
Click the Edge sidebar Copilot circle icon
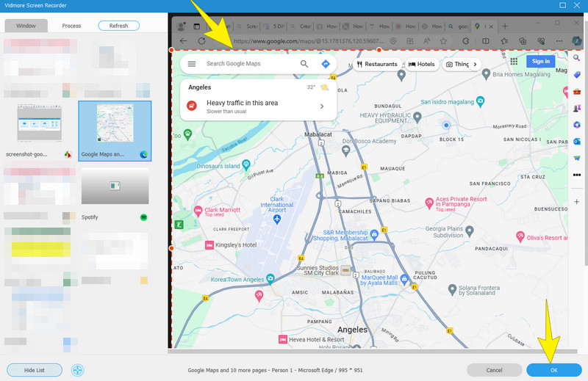coord(577,124)
